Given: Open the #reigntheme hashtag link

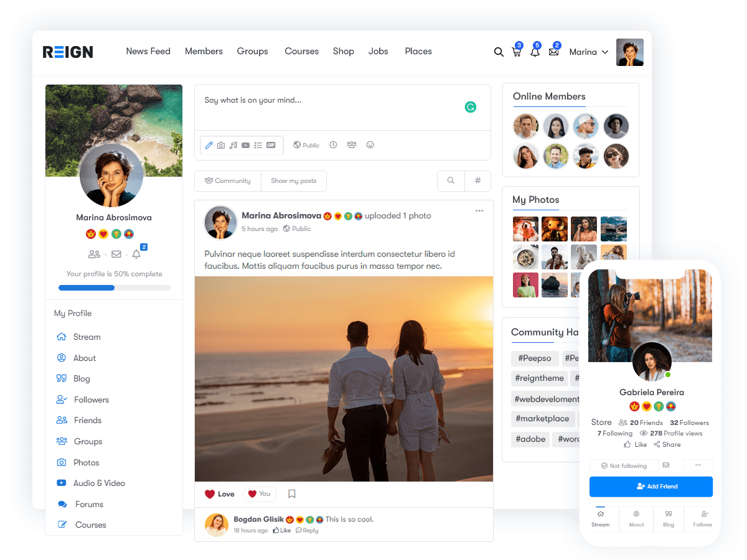Looking at the screenshot, I should pos(540,378).
